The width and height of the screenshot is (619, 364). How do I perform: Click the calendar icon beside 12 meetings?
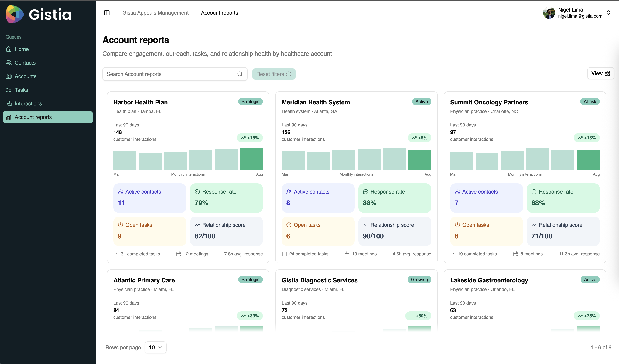pyautogui.click(x=179, y=254)
